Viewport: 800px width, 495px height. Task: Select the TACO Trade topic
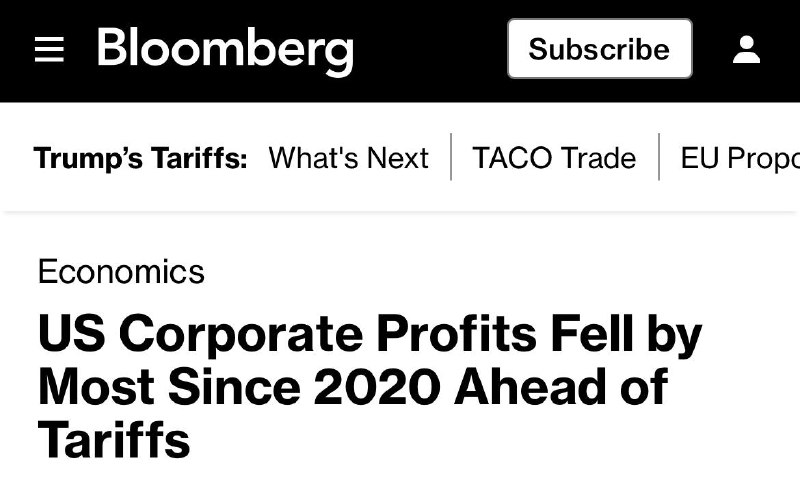click(x=554, y=158)
